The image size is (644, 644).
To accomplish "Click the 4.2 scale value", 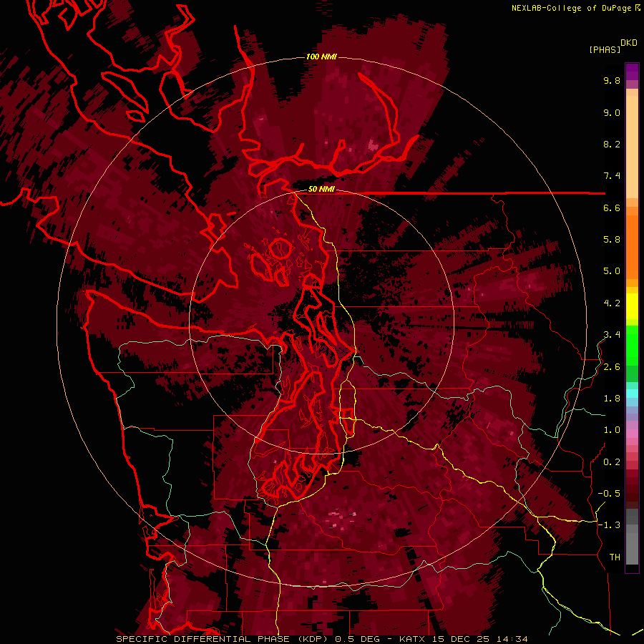I will coord(612,303).
